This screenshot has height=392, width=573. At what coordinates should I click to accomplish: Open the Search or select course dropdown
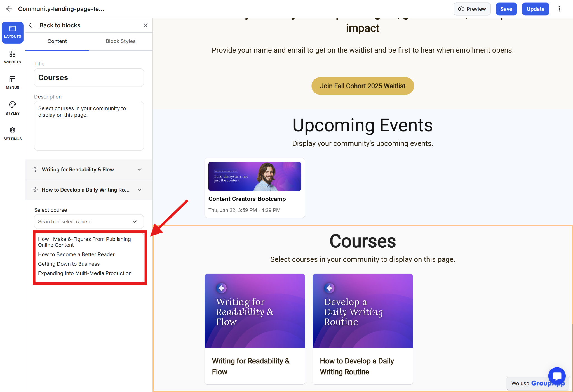coord(89,222)
